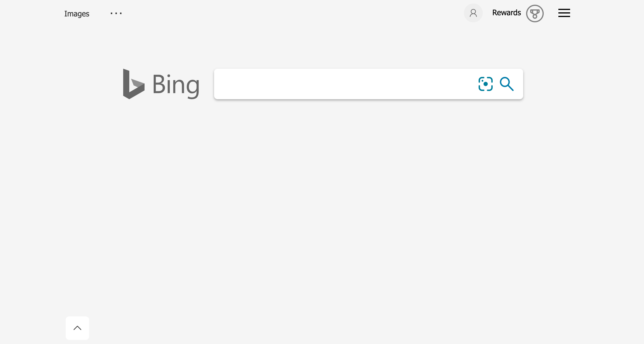Open the user account sign-in icon

pyautogui.click(x=473, y=13)
